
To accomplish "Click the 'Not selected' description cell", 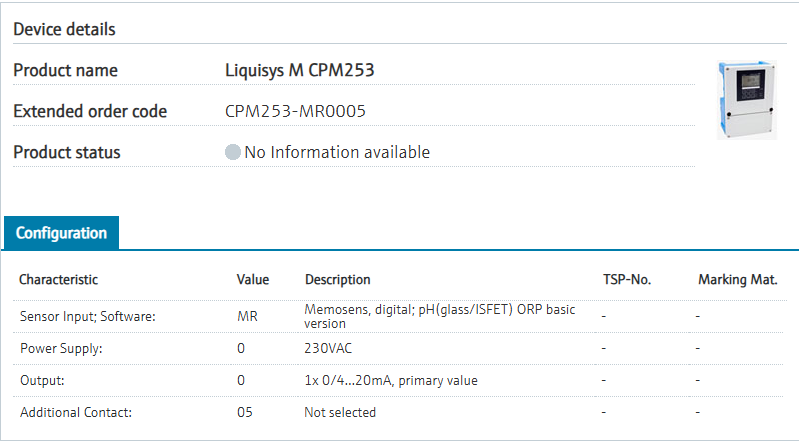I will coord(340,412).
